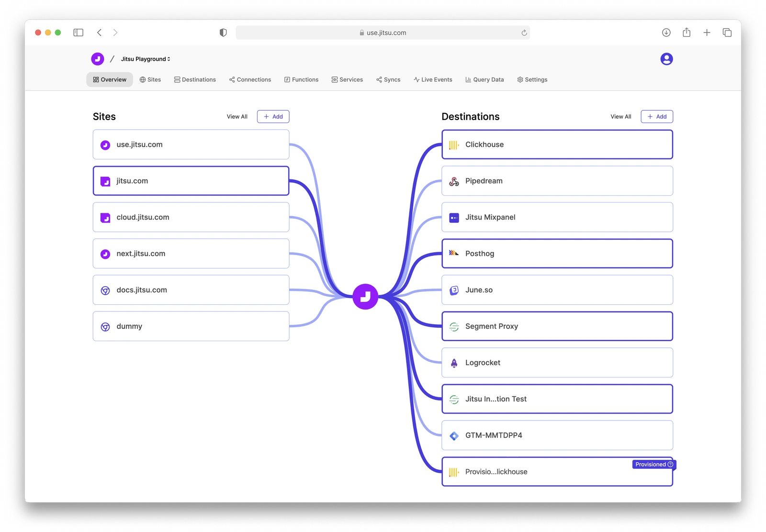Open the Jitsu Playground workspace switcher
The image size is (766, 532).
146,59
